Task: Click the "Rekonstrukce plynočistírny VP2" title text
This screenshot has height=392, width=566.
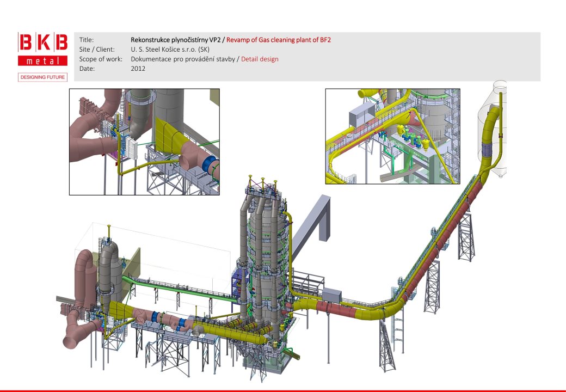Action: click(x=174, y=40)
